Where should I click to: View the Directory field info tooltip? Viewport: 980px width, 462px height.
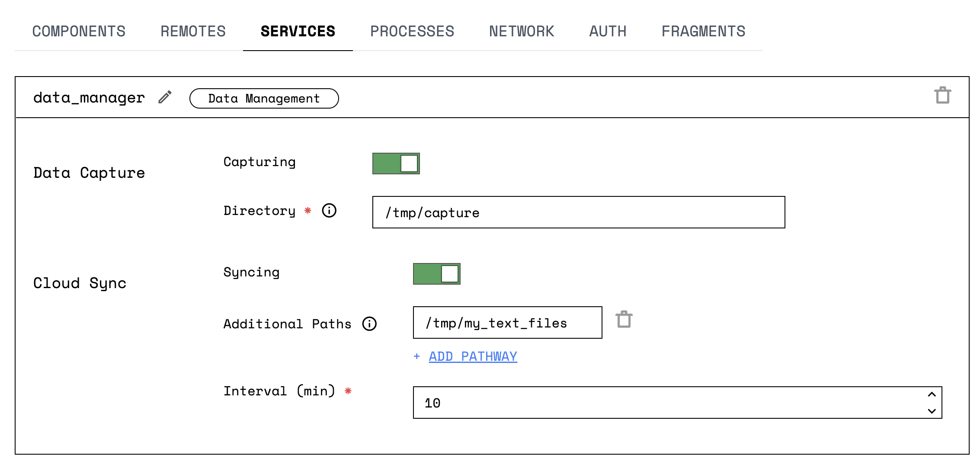pyautogui.click(x=329, y=211)
